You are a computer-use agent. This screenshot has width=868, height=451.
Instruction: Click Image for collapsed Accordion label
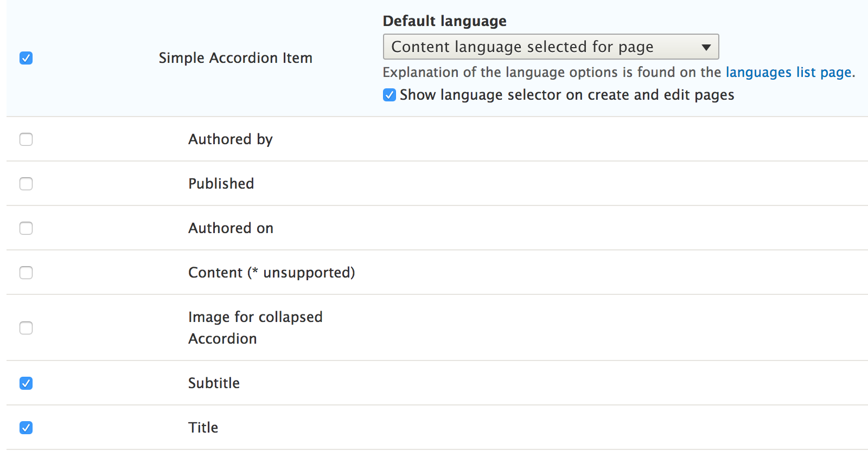pos(255,328)
